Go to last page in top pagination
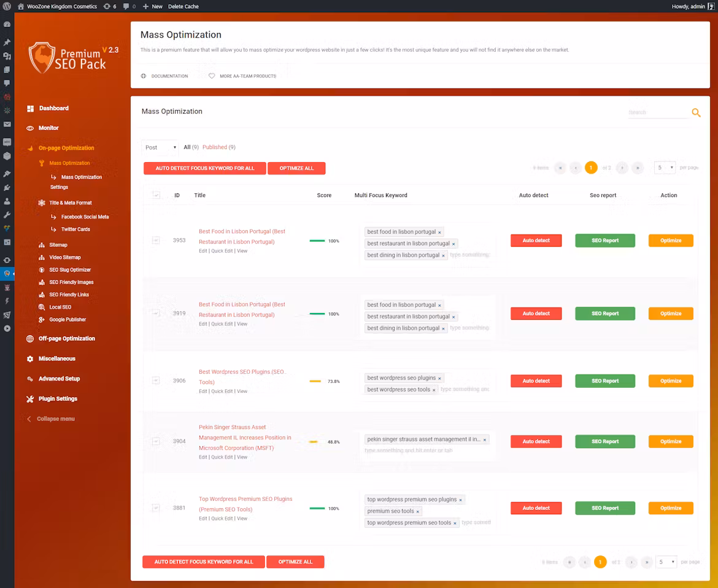Viewport: 718px width, 588px height. [x=638, y=168]
